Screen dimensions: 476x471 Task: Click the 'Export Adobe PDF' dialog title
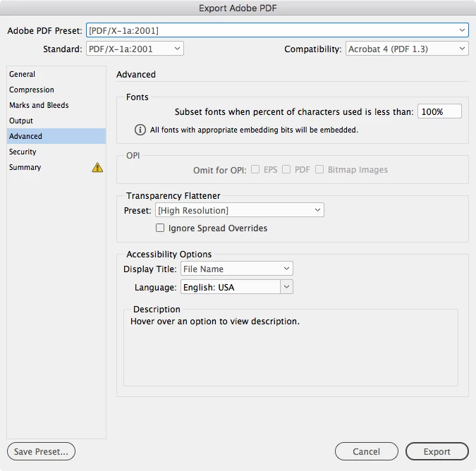click(238, 8)
